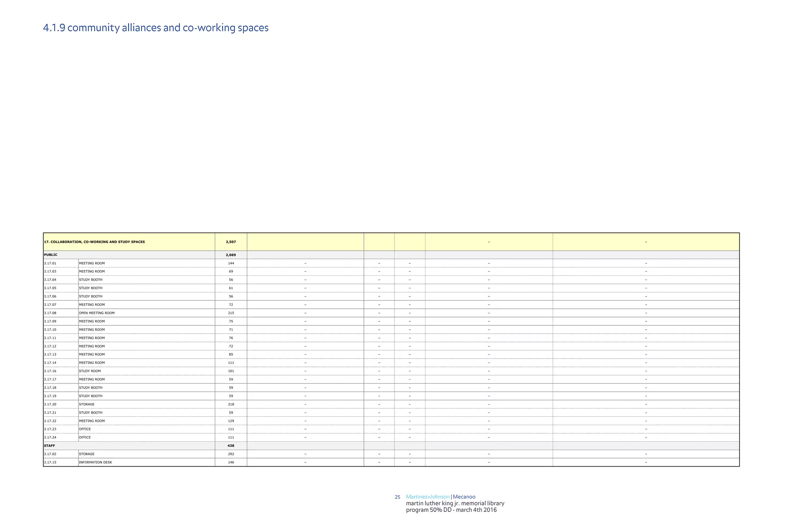Select the OFFICE cell in row 3.17.23
The width and height of the screenshot is (812, 525).
click(x=85, y=429)
